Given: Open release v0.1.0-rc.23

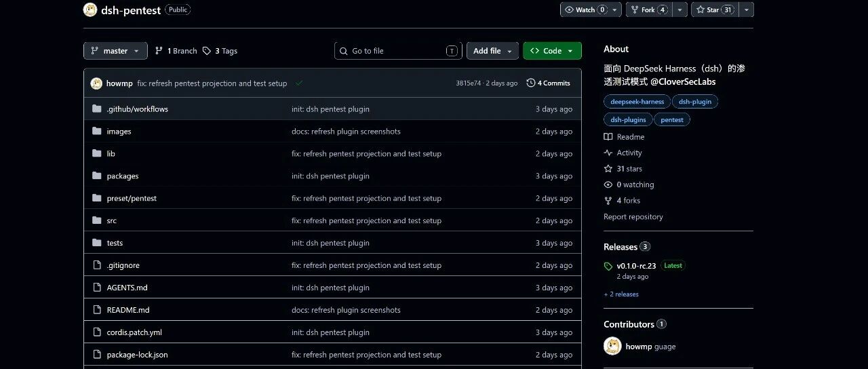Looking at the screenshot, I should tap(636, 266).
